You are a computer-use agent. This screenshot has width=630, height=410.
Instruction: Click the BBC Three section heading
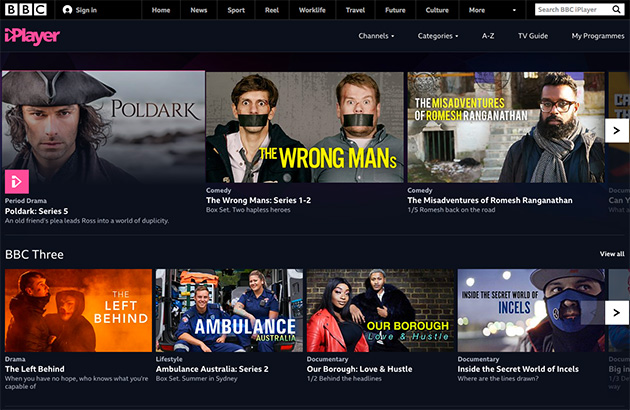point(34,254)
